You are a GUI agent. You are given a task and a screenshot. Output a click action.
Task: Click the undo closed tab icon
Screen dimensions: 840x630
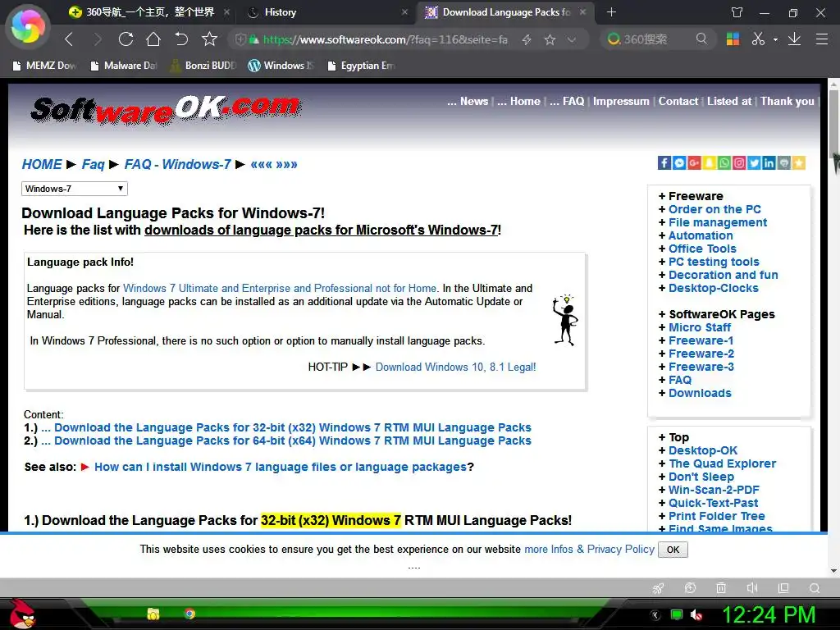tap(181, 39)
